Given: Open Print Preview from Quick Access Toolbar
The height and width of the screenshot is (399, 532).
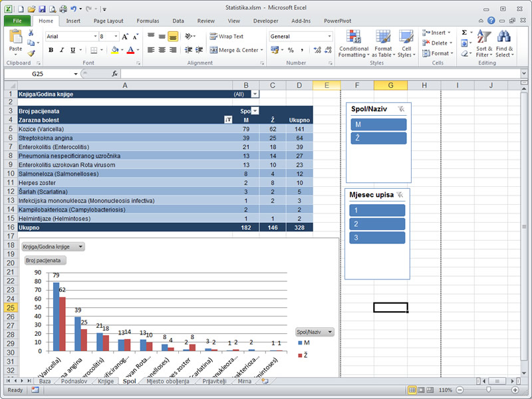Looking at the screenshot, I should tap(53, 9).
